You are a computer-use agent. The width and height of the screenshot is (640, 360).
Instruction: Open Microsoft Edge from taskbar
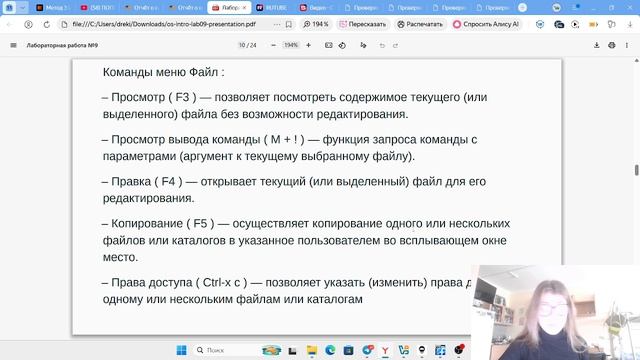(330, 350)
